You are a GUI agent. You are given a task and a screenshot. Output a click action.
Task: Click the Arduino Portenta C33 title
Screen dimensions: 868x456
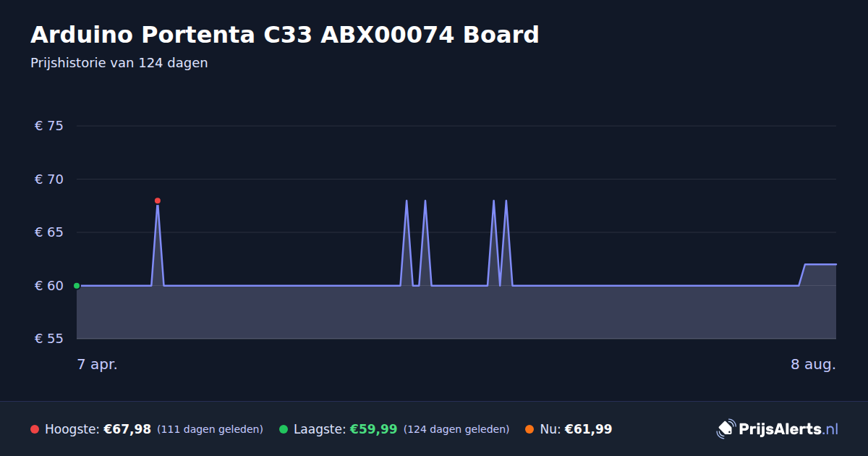tap(285, 35)
